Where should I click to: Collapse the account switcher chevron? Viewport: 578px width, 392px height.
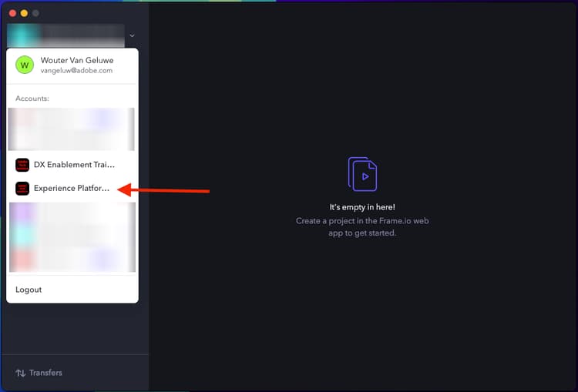tap(132, 35)
